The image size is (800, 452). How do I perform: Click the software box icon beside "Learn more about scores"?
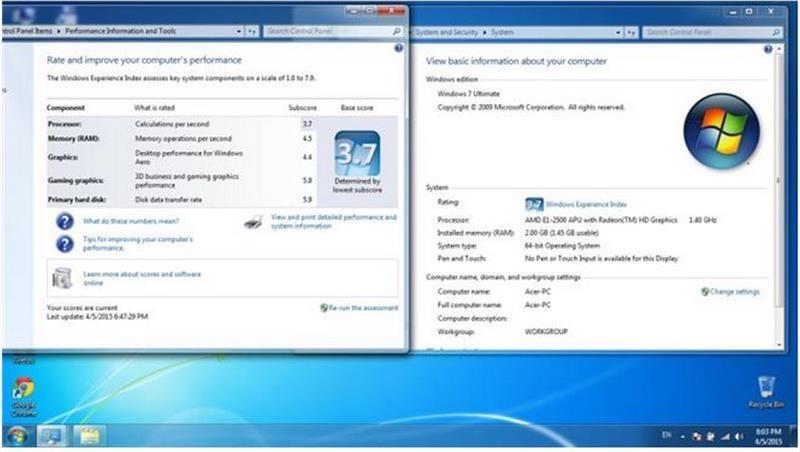pos(62,278)
